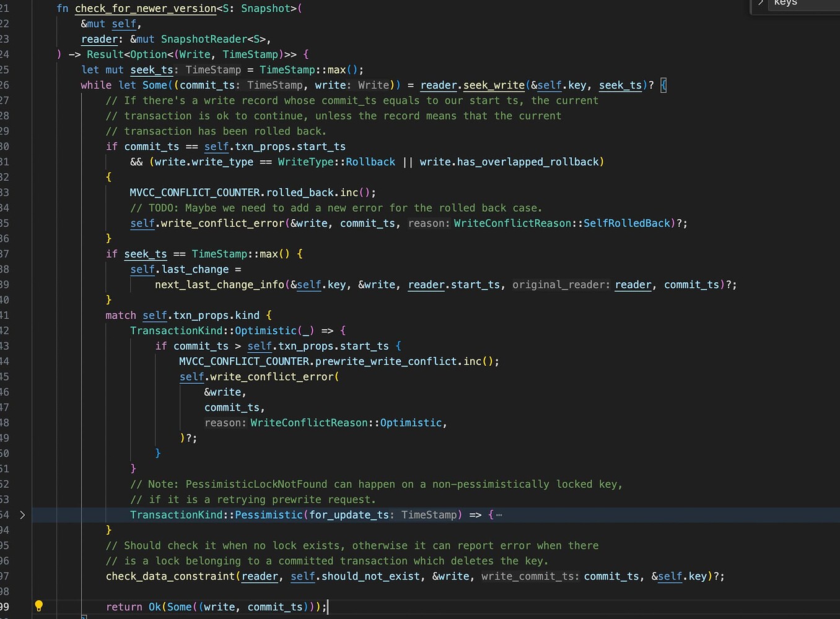Click the highlighted opening brace of the while loop
Image resolution: width=840 pixels, height=619 pixels.
tap(663, 85)
